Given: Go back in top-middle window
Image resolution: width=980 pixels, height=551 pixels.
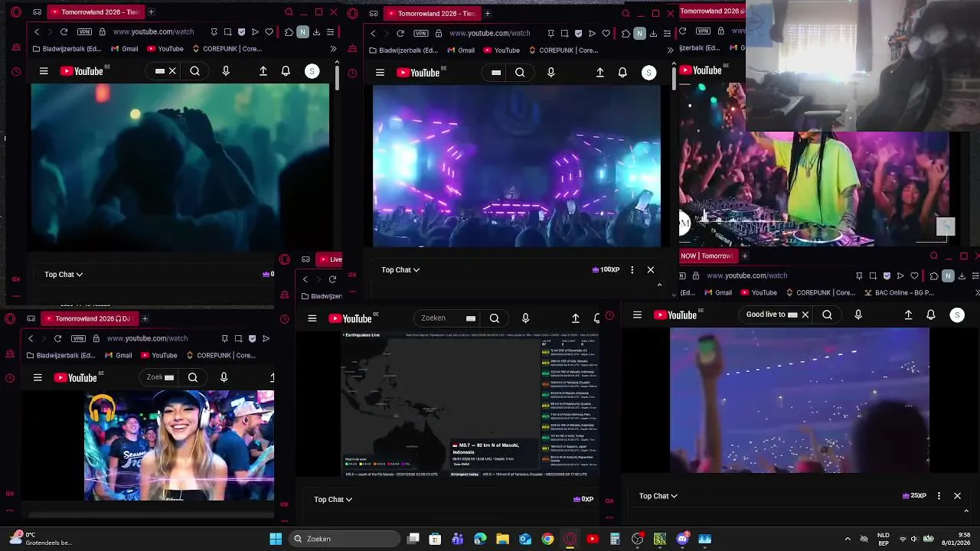Looking at the screenshot, I should click(x=373, y=34).
